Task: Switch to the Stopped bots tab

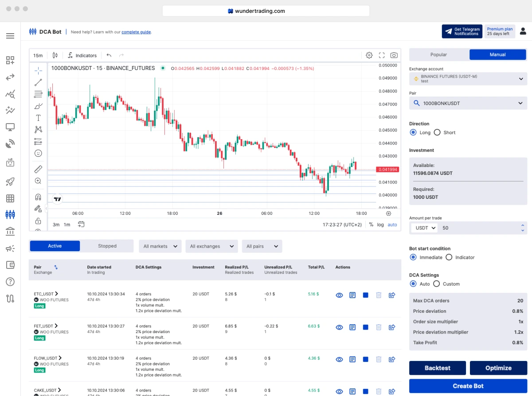Action: click(x=107, y=246)
